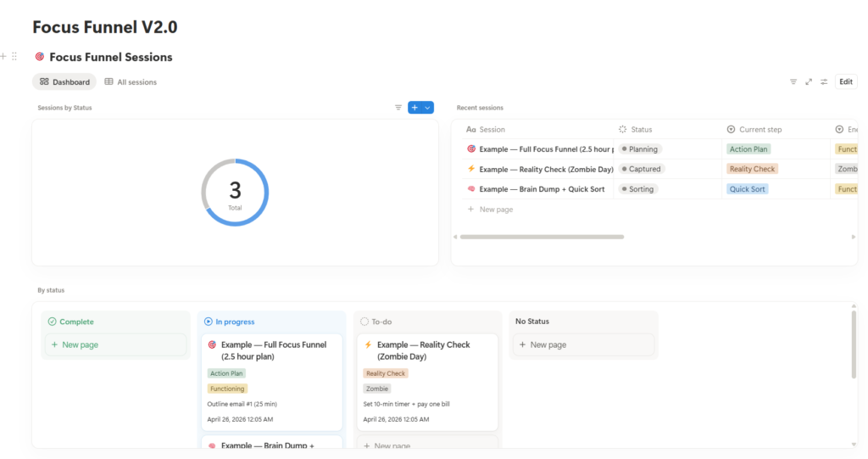Screen dimensions: 868x459
Task: Click the drag handle dots beside the database title
Action: (x=14, y=56)
